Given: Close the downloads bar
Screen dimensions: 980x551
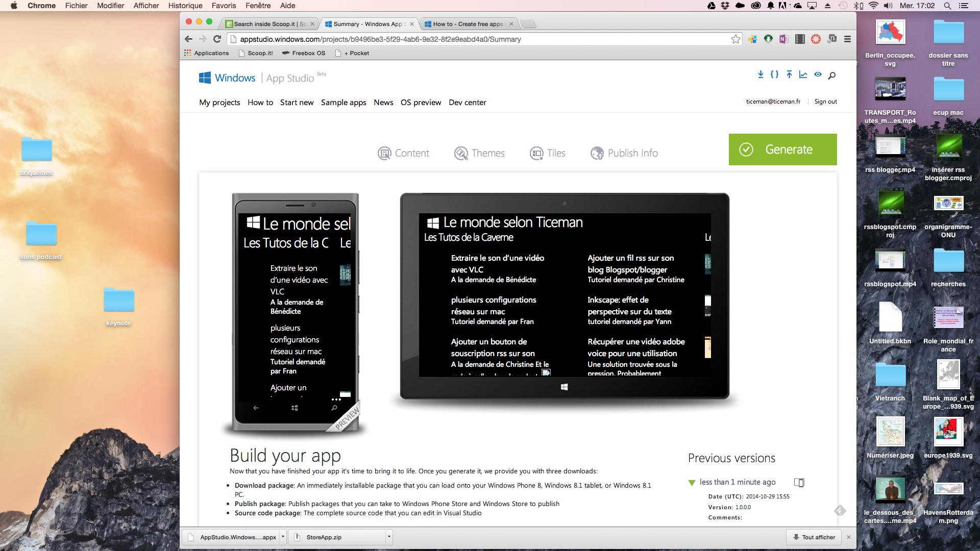Looking at the screenshot, I should [849, 537].
